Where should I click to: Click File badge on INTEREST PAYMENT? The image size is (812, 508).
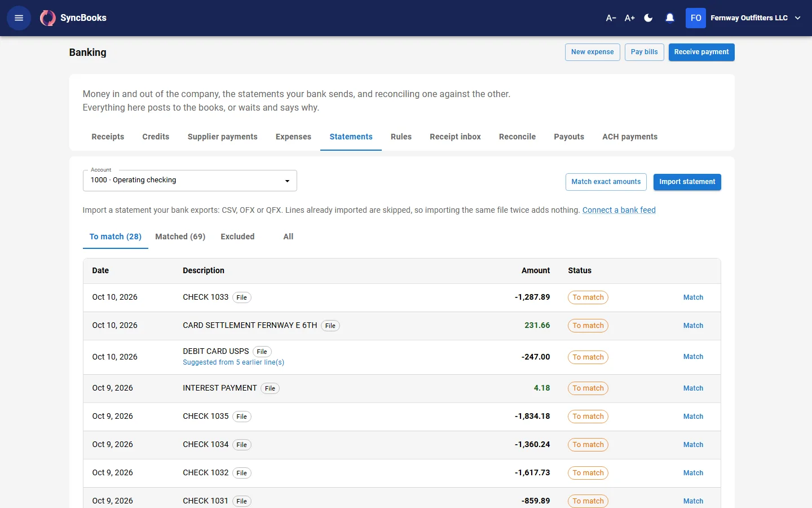270,388
